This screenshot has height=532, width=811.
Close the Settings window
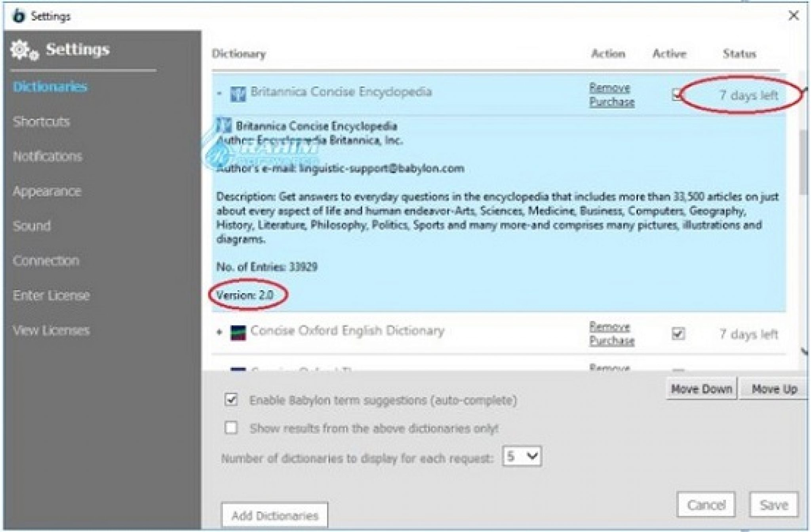tap(793, 16)
